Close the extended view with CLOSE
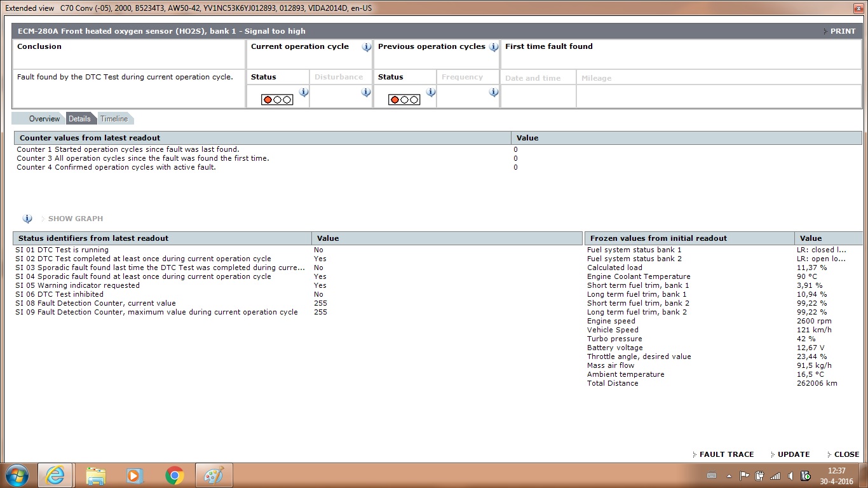Image resolution: width=868 pixels, height=488 pixels. click(x=846, y=454)
